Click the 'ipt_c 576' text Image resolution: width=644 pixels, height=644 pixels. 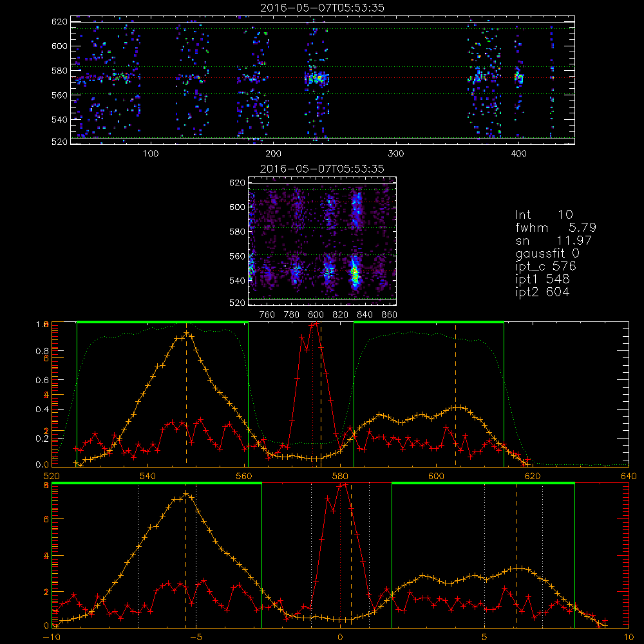pyautogui.click(x=546, y=267)
